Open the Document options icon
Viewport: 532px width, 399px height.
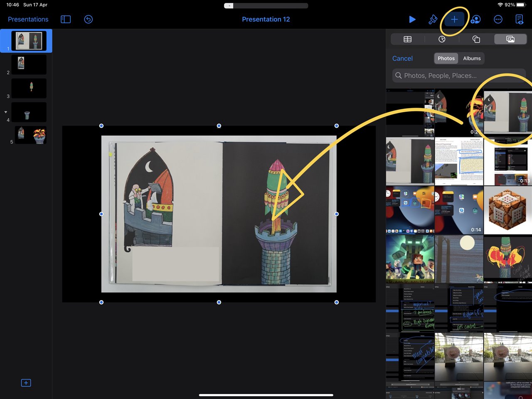[x=519, y=19]
